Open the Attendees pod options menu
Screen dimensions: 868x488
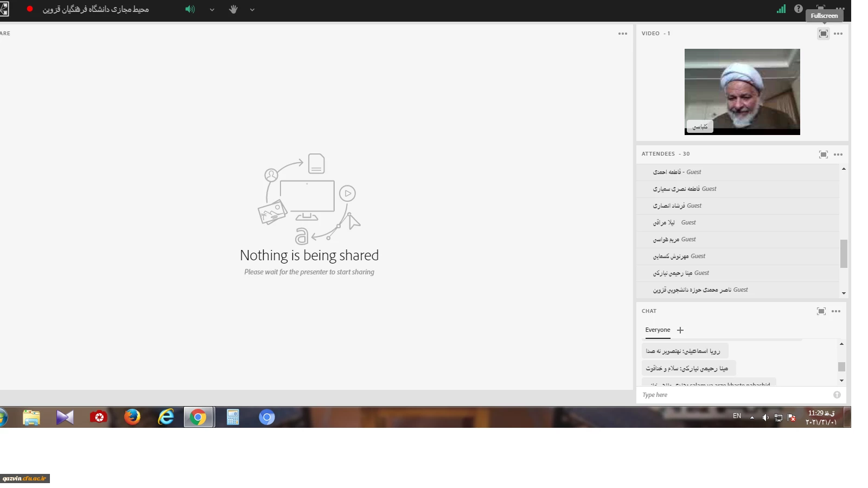[x=838, y=155]
